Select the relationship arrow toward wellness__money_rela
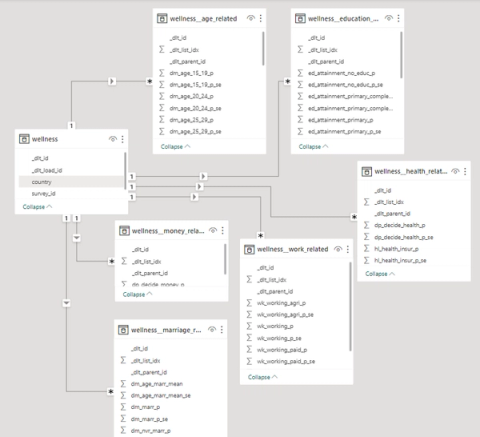480x437 pixels. [77, 238]
